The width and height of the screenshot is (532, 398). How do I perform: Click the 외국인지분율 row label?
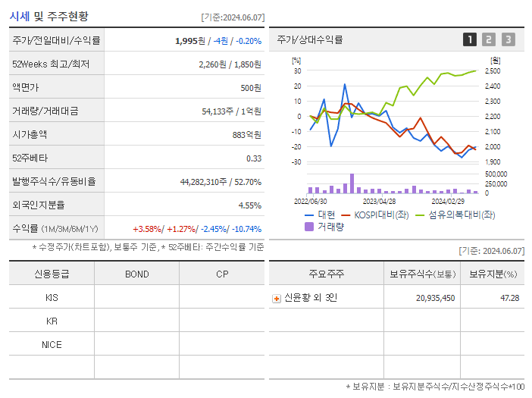(39, 205)
